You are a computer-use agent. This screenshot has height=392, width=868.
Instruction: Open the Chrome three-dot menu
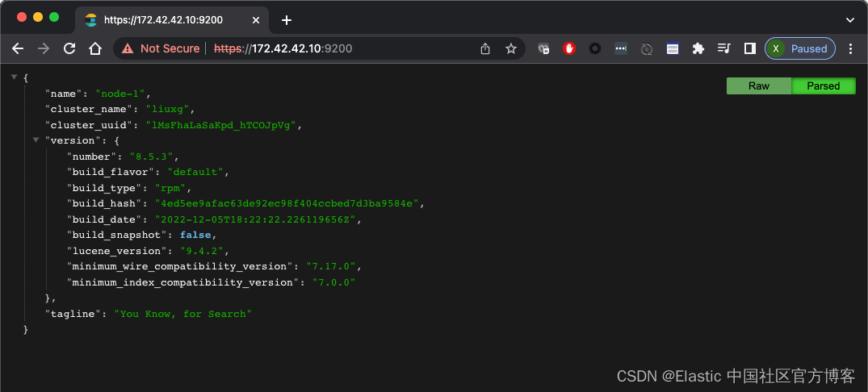pos(850,48)
